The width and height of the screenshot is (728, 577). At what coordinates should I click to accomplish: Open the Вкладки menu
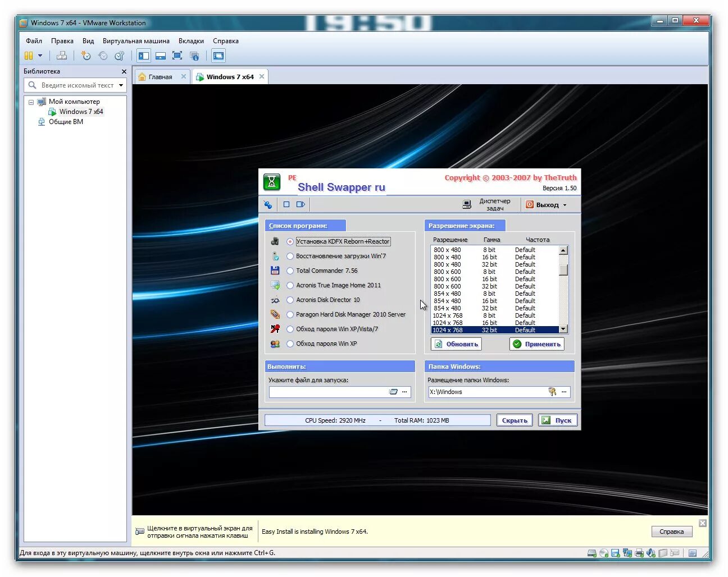[191, 41]
